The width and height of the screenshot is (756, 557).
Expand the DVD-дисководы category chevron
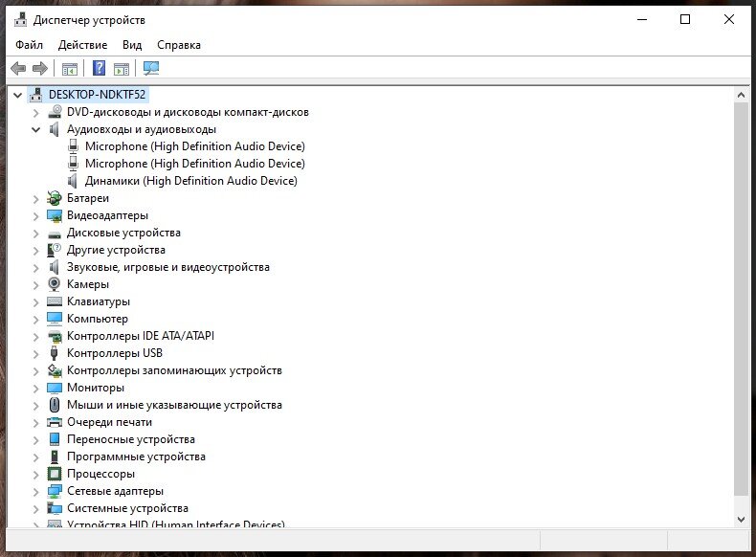click(x=35, y=112)
